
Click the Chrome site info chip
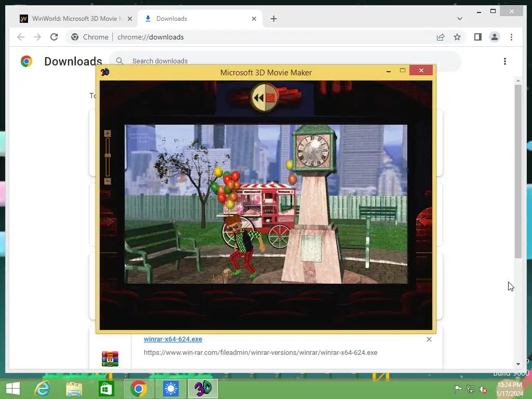coord(90,37)
